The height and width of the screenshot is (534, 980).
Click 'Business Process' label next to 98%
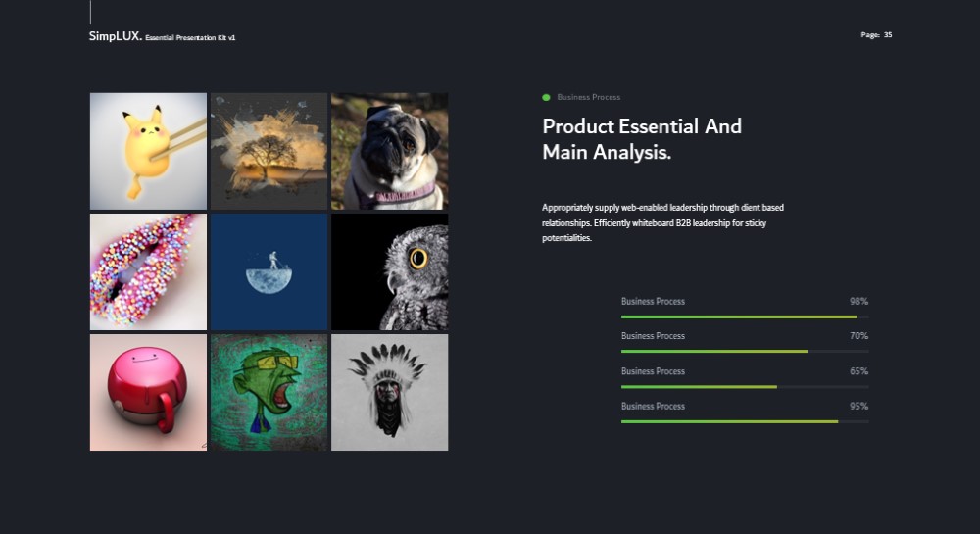pyautogui.click(x=653, y=301)
